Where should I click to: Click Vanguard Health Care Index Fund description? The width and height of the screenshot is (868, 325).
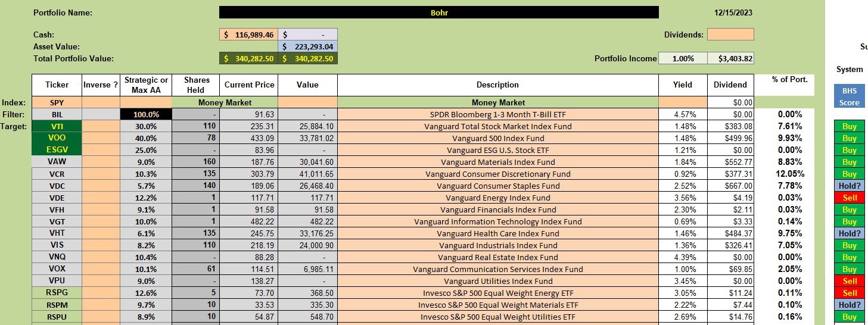(498, 233)
